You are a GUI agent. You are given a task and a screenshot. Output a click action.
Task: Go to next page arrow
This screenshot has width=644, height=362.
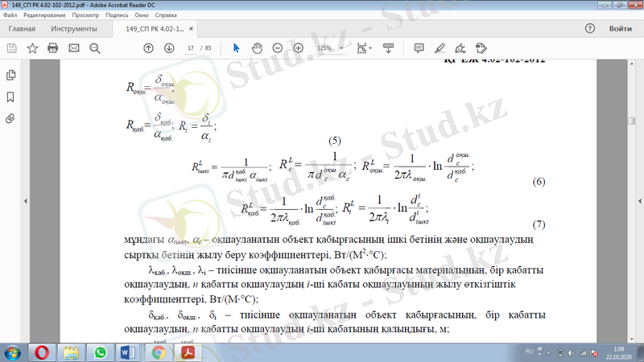pos(169,48)
